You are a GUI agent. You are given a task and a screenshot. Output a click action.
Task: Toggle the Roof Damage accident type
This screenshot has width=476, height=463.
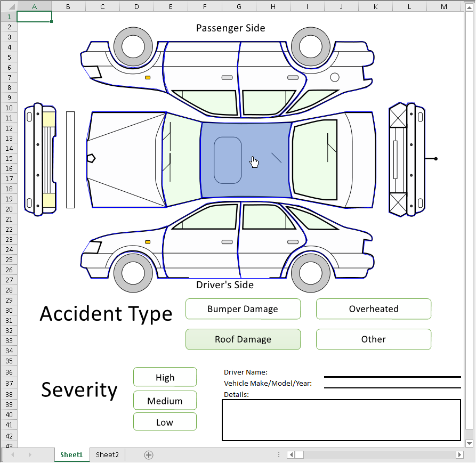tap(243, 339)
